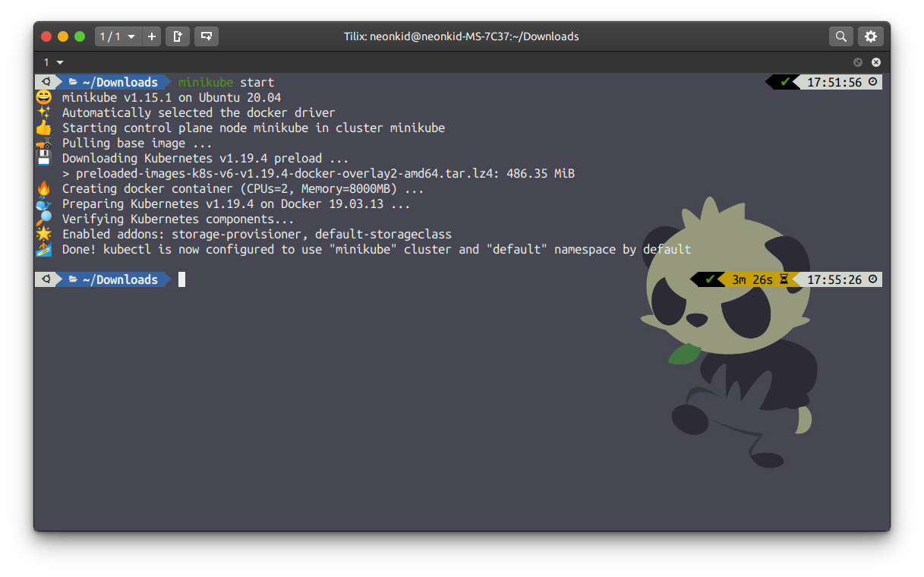Viewport: 924px width, 577px height.
Task: Click the folder icon on the cursor prompt
Action: pyautogui.click(x=73, y=279)
